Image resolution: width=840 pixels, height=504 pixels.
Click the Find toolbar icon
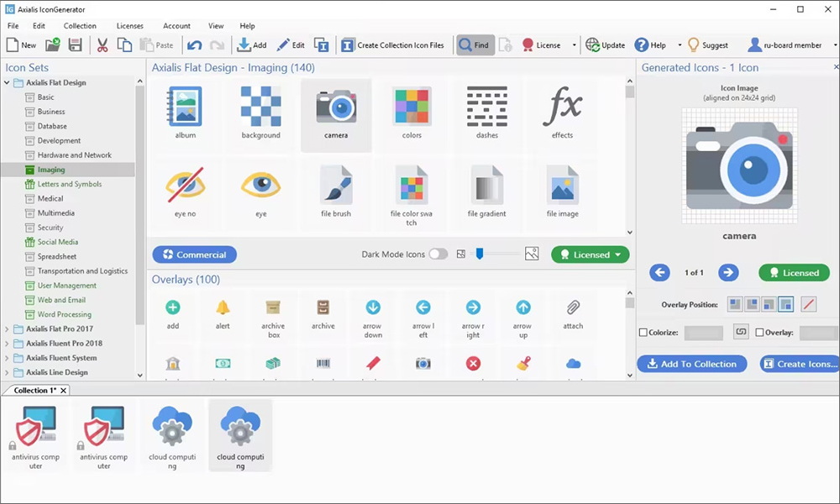(x=475, y=45)
